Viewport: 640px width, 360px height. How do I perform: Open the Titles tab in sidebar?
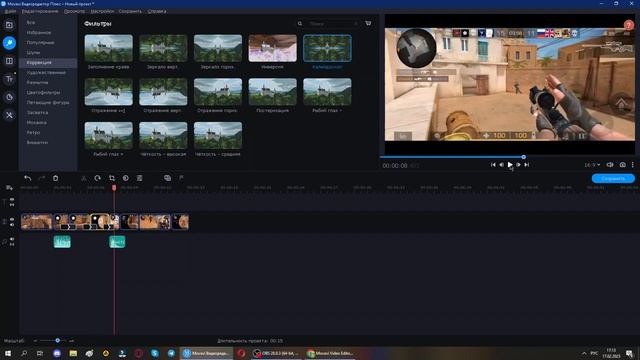[x=9, y=79]
